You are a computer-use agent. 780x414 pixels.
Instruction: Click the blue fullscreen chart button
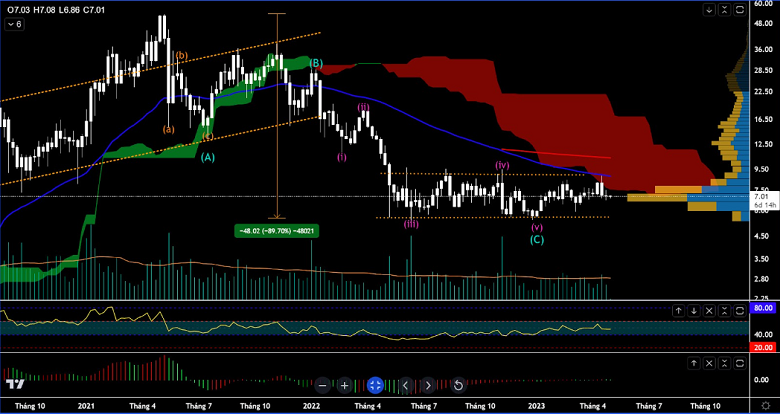(x=375, y=385)
